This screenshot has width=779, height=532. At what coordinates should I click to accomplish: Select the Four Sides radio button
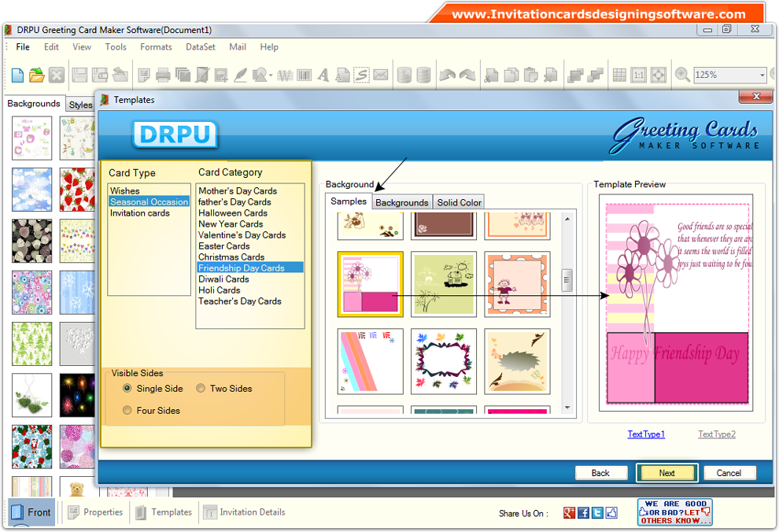click(x=127, y=410)
